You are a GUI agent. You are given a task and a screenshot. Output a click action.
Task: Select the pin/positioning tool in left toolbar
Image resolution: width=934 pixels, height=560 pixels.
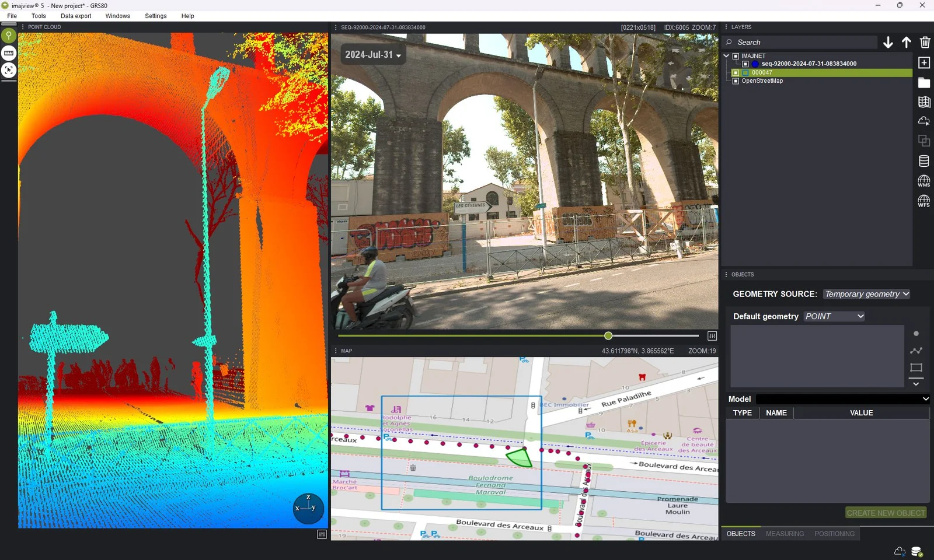point(9,36)
